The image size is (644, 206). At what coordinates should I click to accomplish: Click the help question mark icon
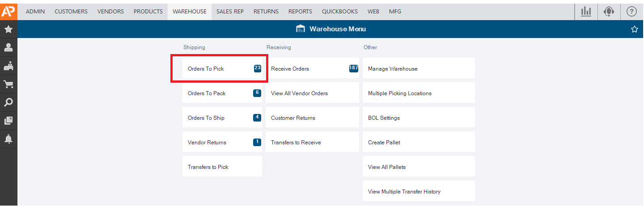631,12
